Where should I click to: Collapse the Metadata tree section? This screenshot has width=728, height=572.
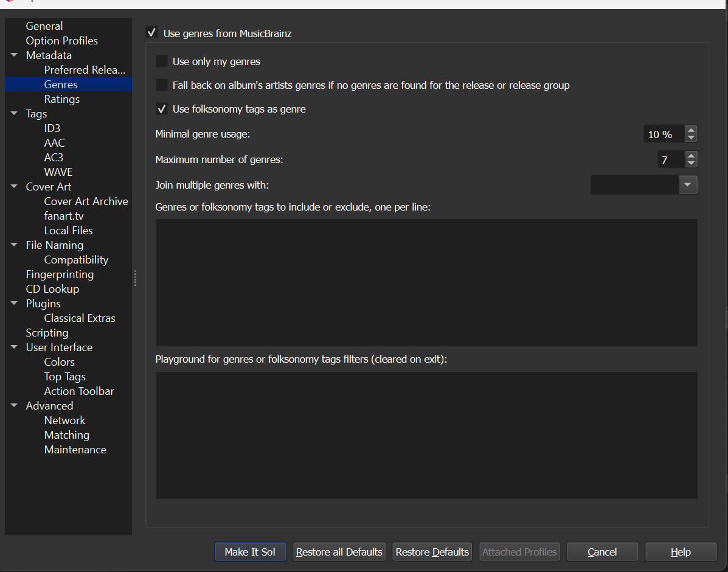(x=14, y=55)
